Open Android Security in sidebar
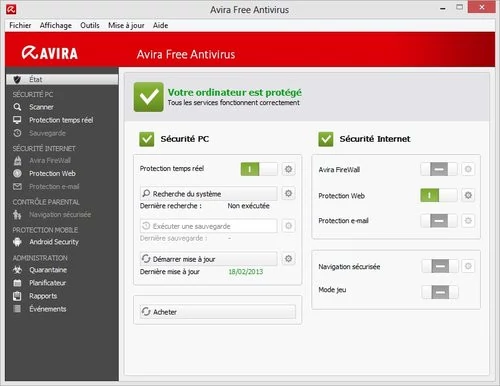Image resolution: width=500 pixels, height=386 pixels. coord(54,242)
